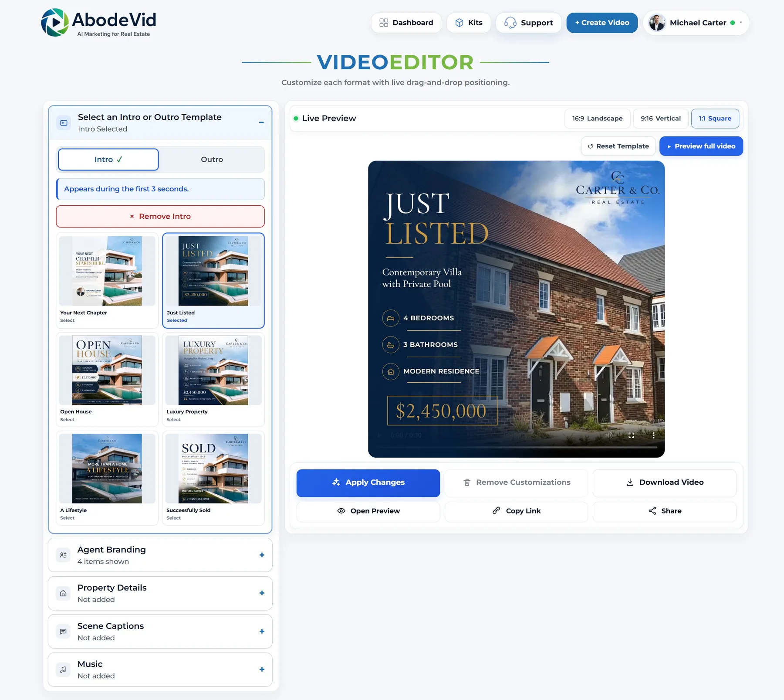
Task: Switch to the Outro toggle
Action: [x=212, y=160]
